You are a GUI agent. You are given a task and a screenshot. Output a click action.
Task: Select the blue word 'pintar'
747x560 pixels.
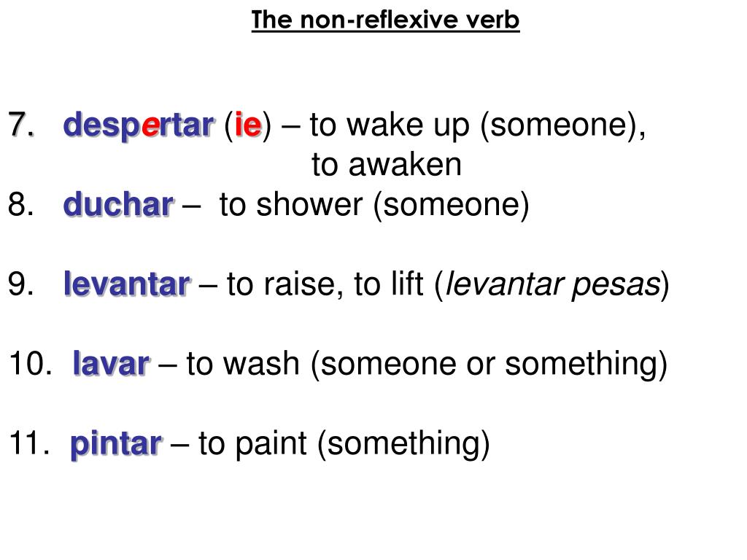(117, 445)
